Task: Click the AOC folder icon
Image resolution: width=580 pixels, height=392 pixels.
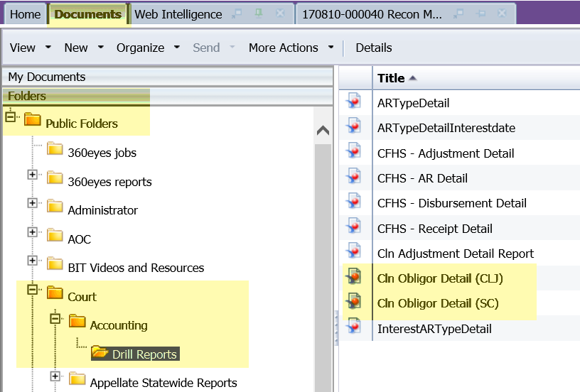Action: (x=55, y=235)
